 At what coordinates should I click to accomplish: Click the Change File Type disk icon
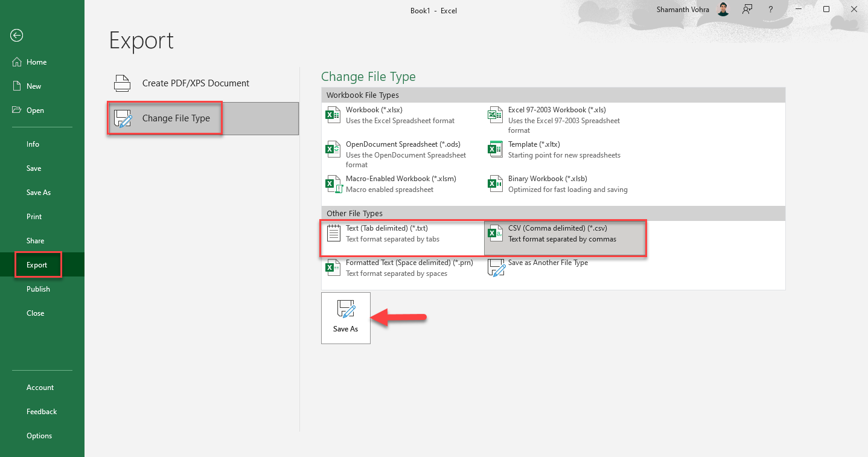click(x=123, y=118)
